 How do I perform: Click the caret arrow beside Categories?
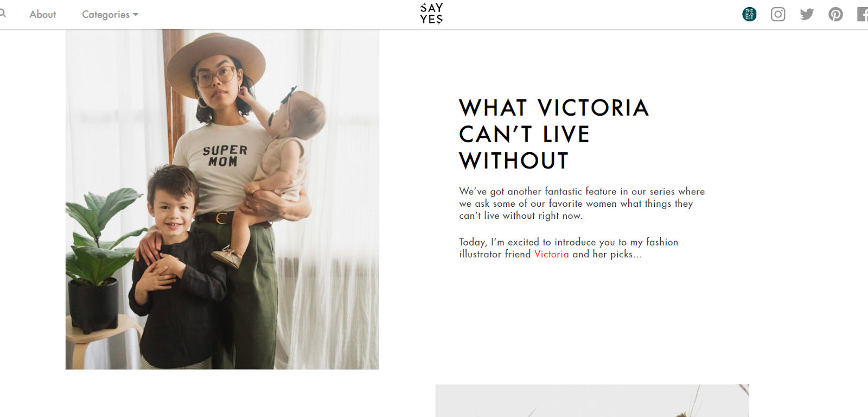click(x=136, y=15)
